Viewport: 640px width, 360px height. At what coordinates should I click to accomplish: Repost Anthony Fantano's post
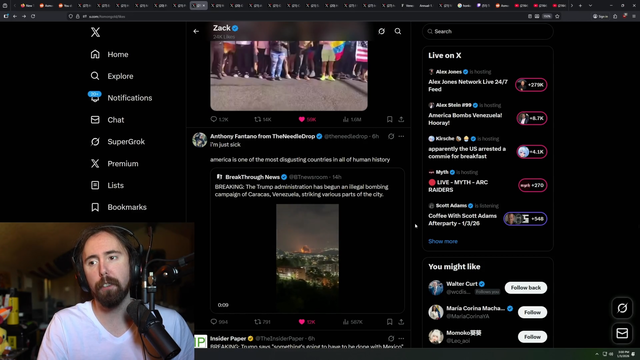[x=262, y=322]
